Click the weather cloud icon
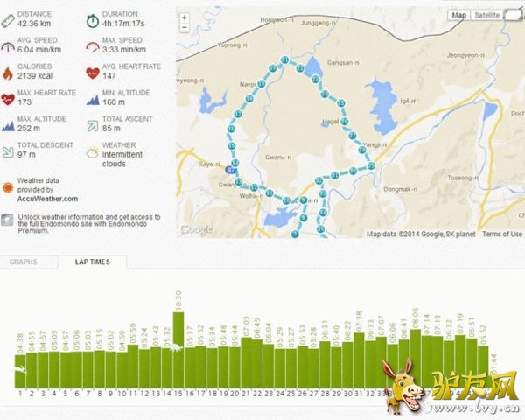The width and height of the screenshot is (525, 420). [x=93, y=150]
